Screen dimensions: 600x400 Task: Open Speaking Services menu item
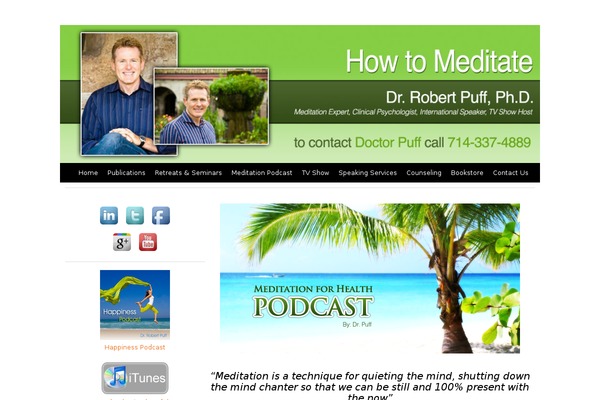coord(368,173)
